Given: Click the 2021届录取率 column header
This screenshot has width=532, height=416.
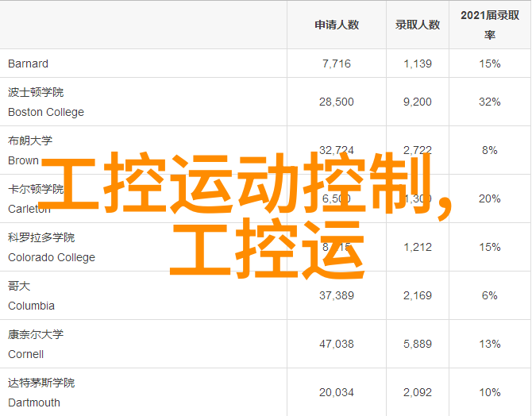Looking at the screenshot, I should click(490, 25).
